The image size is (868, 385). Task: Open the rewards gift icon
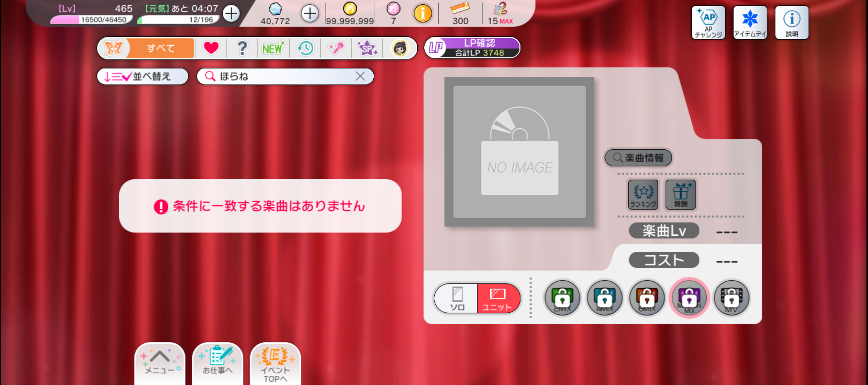pyautogui.click(x=681, y=194)
